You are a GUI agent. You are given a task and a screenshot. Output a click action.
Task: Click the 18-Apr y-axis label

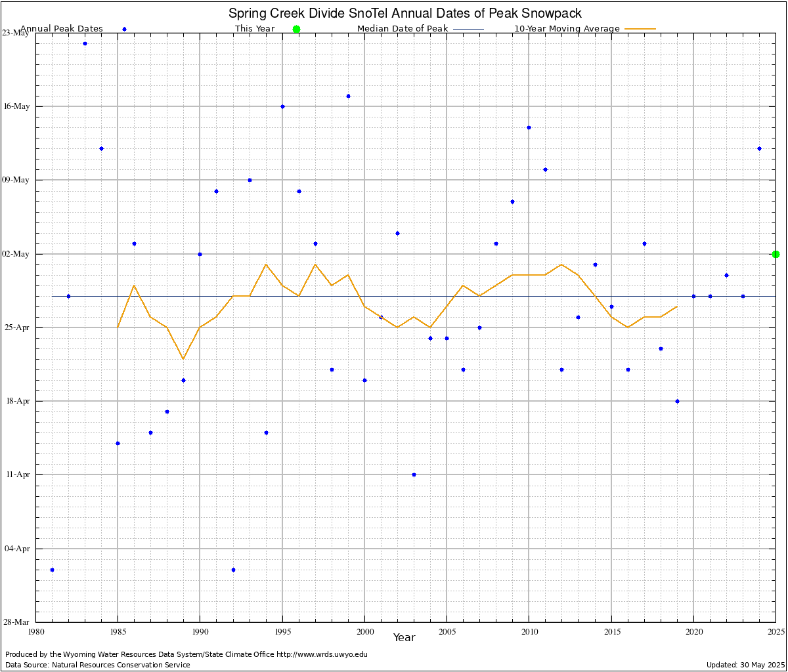(16, 401)
